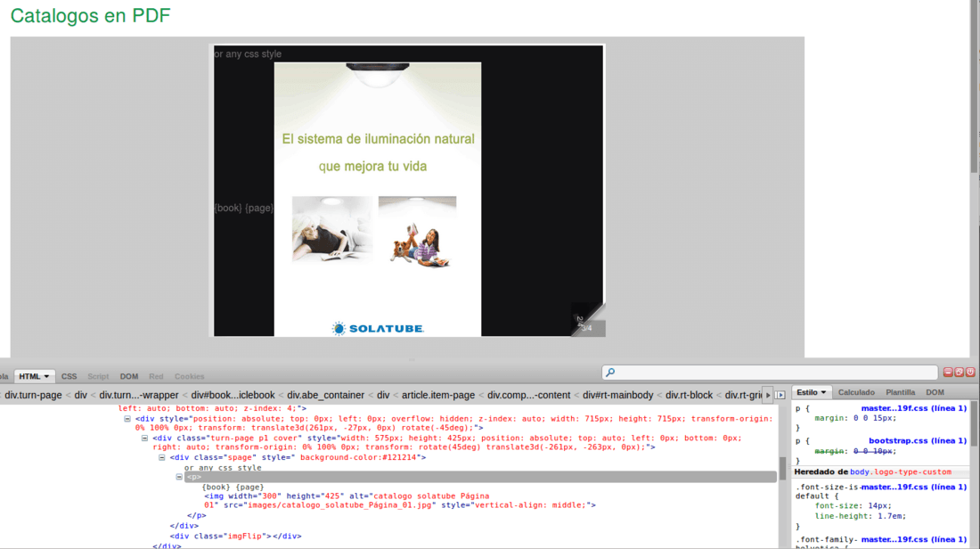This screenshot has width=980, height=549.
Task: Click the page-curl corner of the flipbook
Action: (588, 320)
